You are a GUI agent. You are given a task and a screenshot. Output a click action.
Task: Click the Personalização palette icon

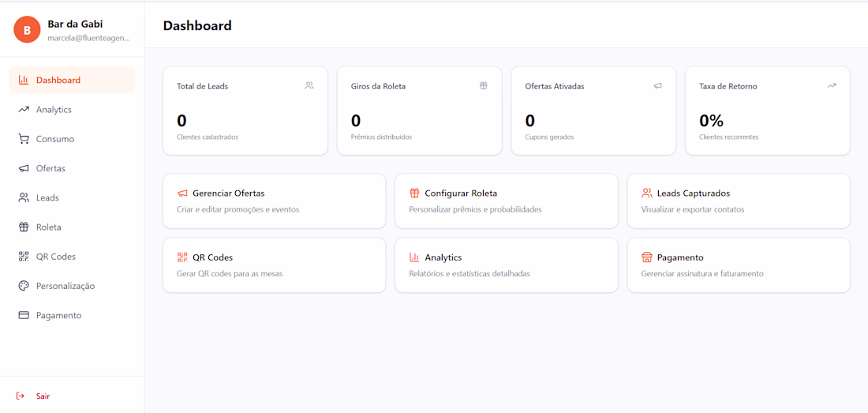(23, 286)
